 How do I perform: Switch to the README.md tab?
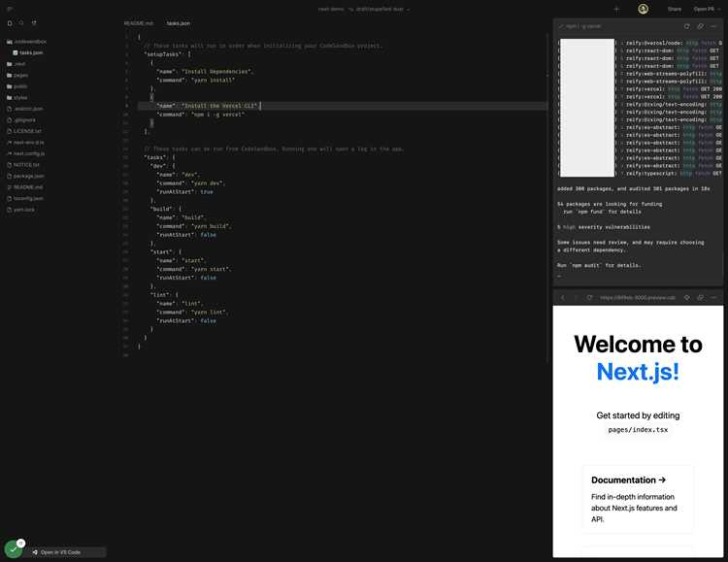[139, 23]
